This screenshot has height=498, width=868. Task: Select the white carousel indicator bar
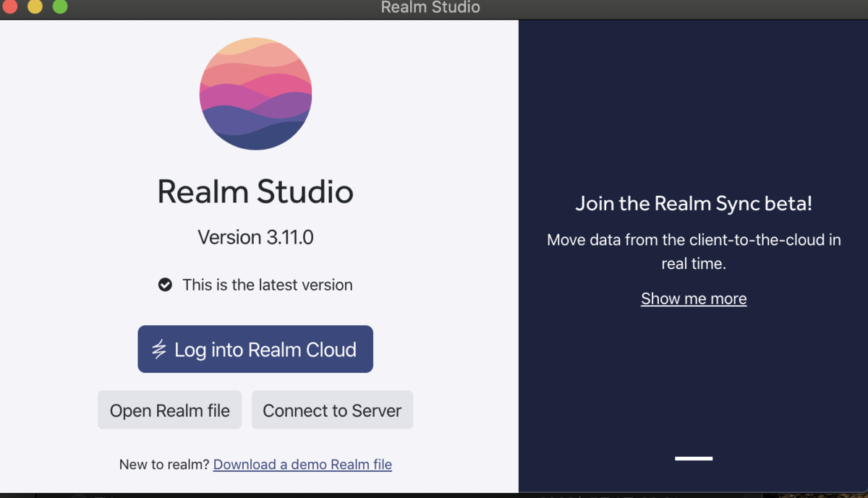point(694,458)
